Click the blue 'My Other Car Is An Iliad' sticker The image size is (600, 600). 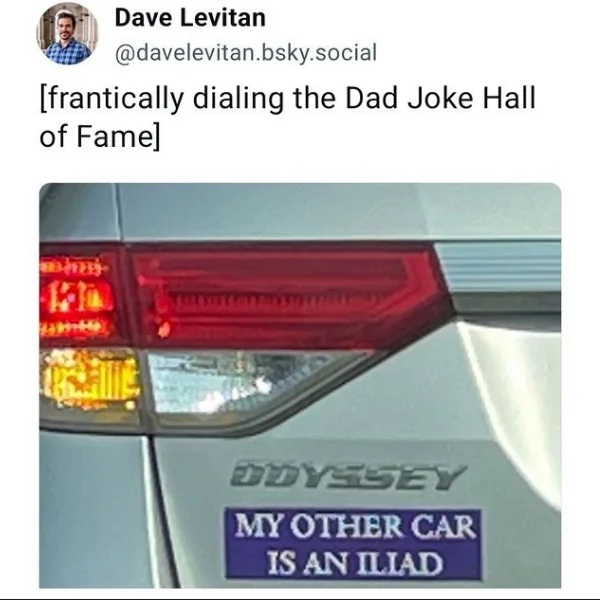coord(353,543)
